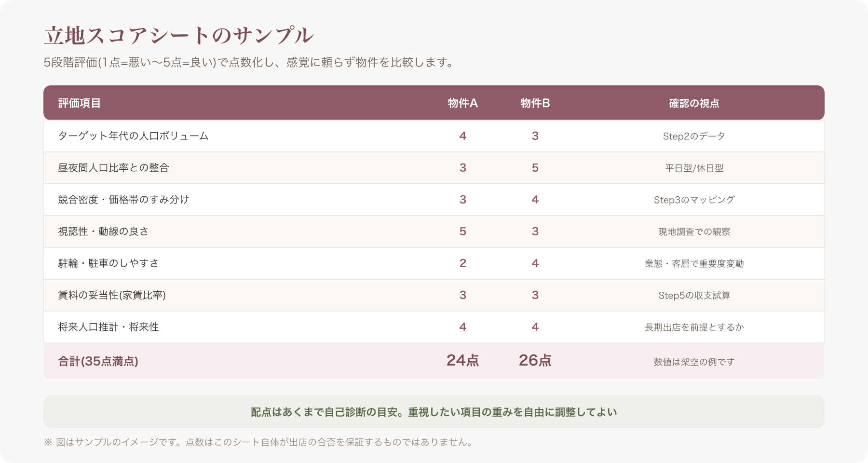Click the Step5の収支試算 note cell

(694, 295)
